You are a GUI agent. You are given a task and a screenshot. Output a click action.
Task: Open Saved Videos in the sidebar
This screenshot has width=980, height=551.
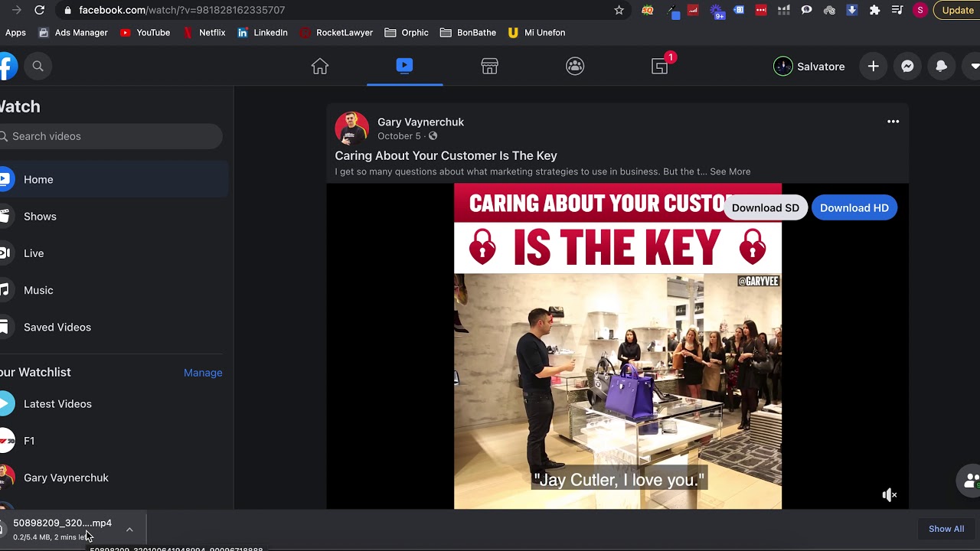point(114,328)
